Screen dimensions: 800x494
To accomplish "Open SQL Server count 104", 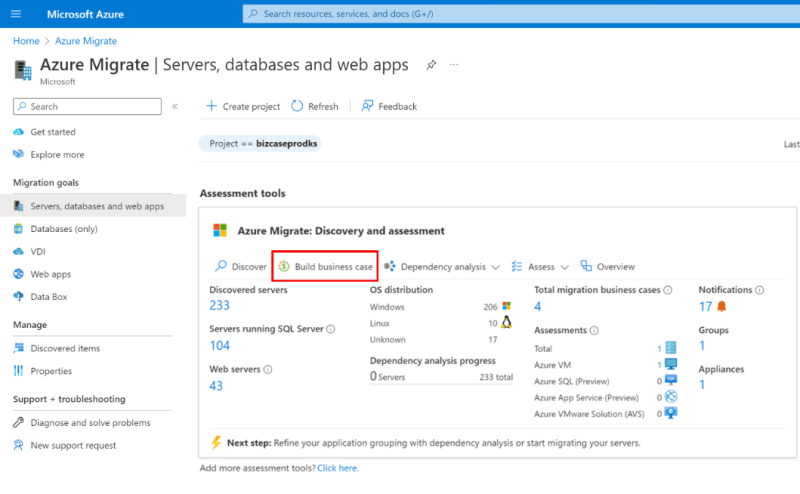I will pos(219,345).
